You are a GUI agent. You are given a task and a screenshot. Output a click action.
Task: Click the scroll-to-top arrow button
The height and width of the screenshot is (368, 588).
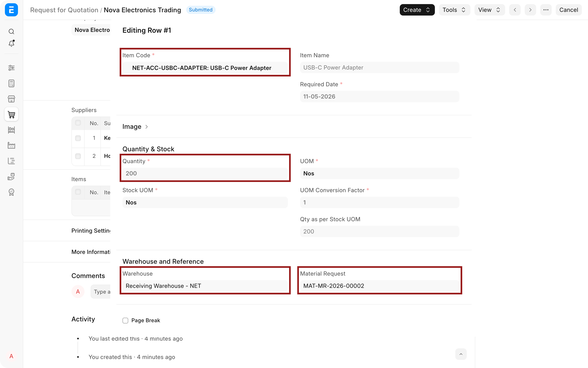pos(461,354)
